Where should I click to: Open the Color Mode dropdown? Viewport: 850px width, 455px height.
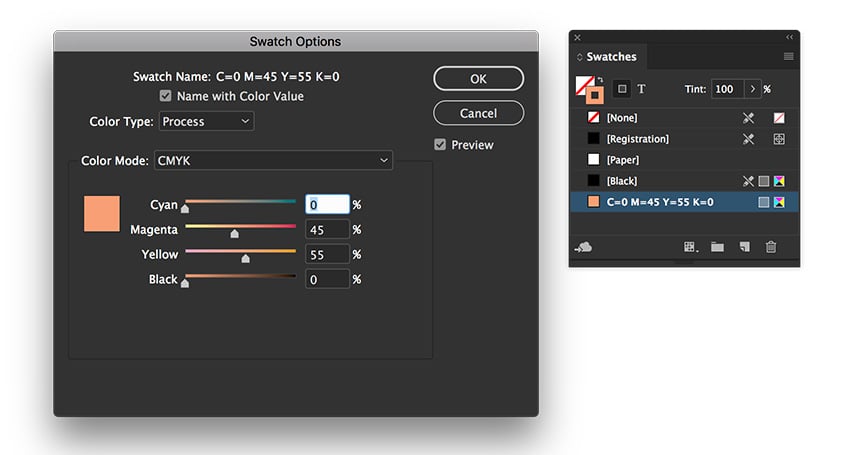(273, 160)
